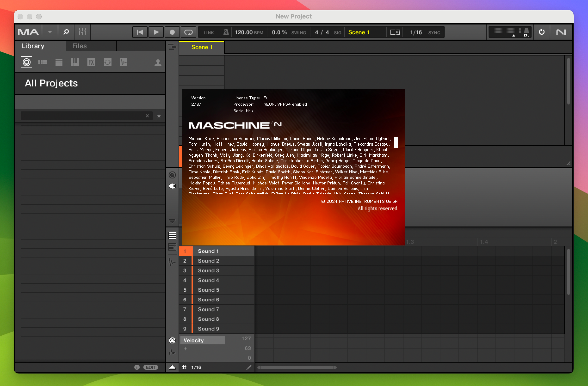Collapse the control area arrow
This screenshot has height=386, width=588.
coord(172,221)
